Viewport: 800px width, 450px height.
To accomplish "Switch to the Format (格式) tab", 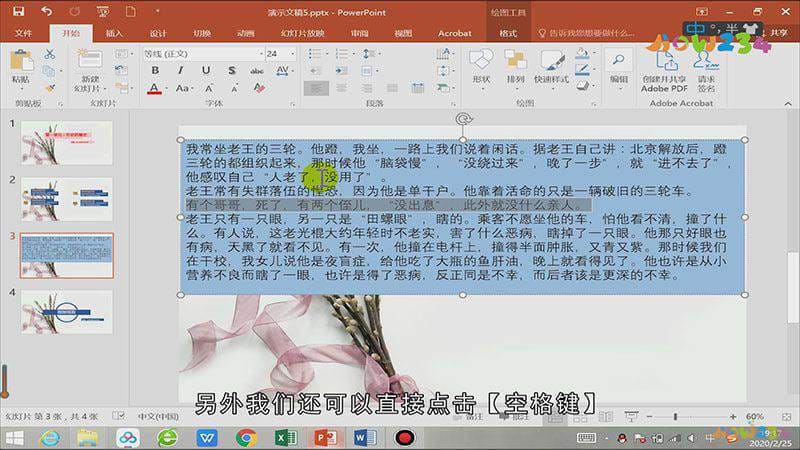I will click(x=508, y=33).
